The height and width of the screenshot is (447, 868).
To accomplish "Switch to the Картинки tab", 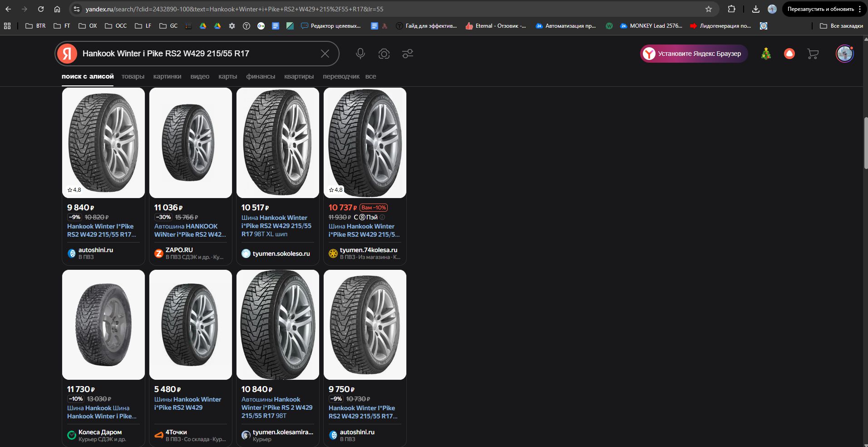I will 167,76.
